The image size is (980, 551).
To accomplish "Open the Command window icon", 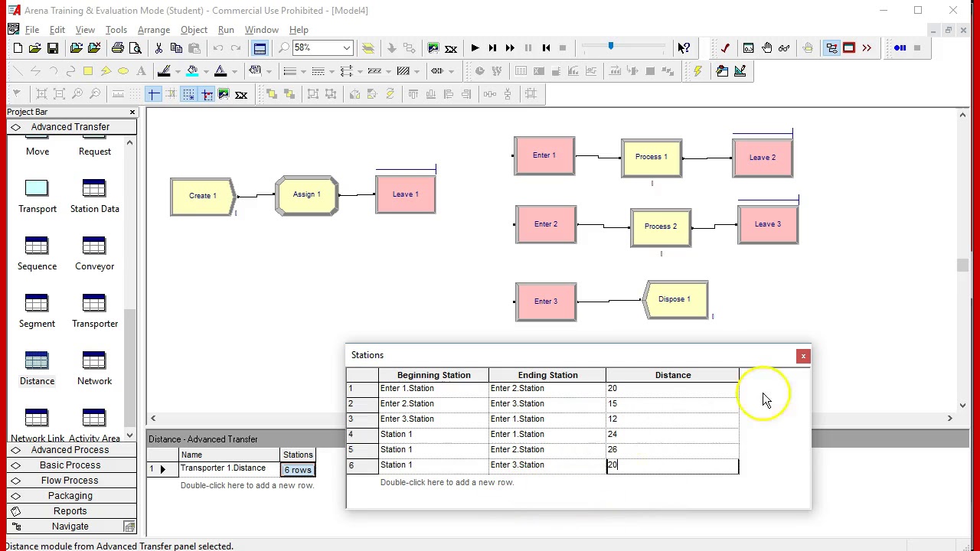I will click(749, 48).
